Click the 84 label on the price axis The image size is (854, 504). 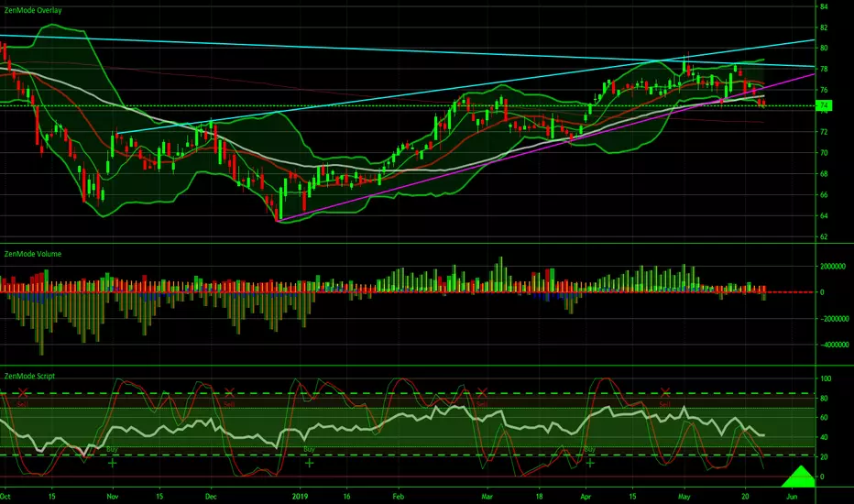[x=824, y=6]
